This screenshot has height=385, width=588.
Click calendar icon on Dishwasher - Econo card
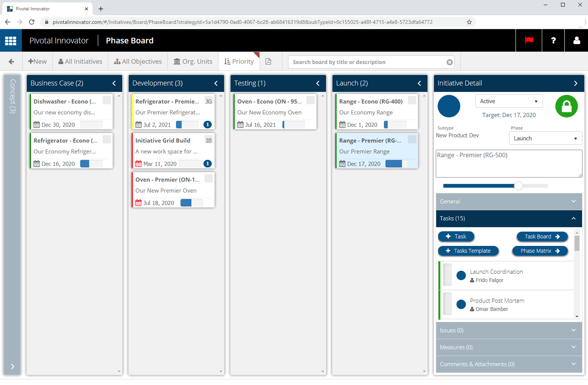click(37, 125)
